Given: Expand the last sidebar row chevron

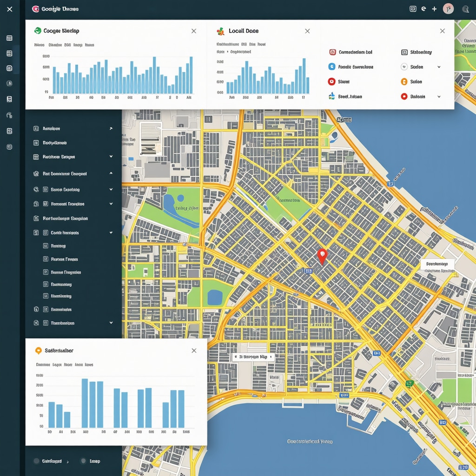Looking at the screenshot, I should (x=111, y=323).
